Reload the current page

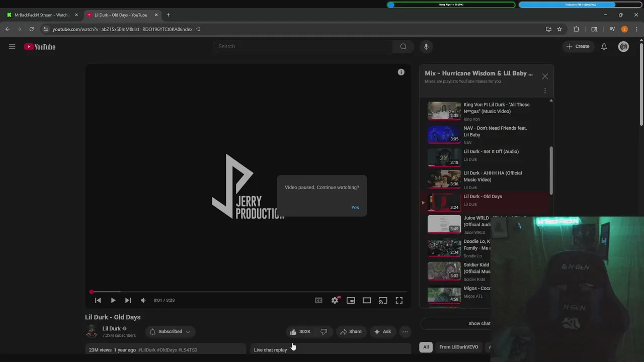point(31,29)
